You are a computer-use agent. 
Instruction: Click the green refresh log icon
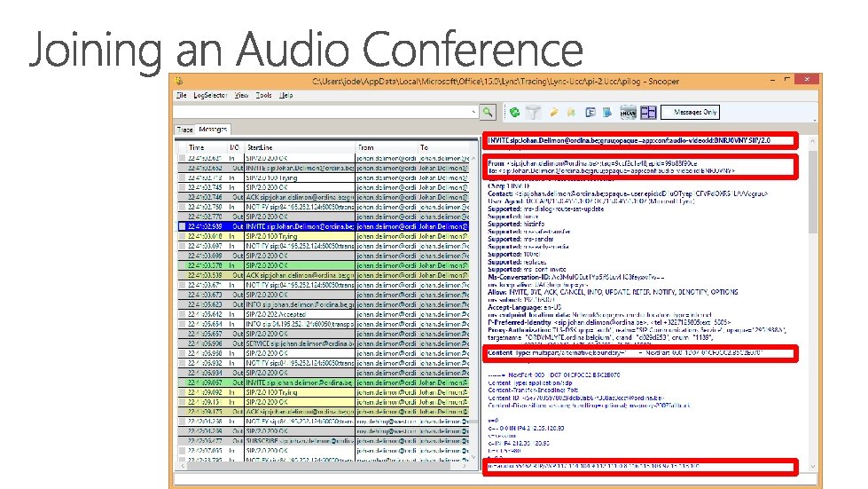point(515,113)
